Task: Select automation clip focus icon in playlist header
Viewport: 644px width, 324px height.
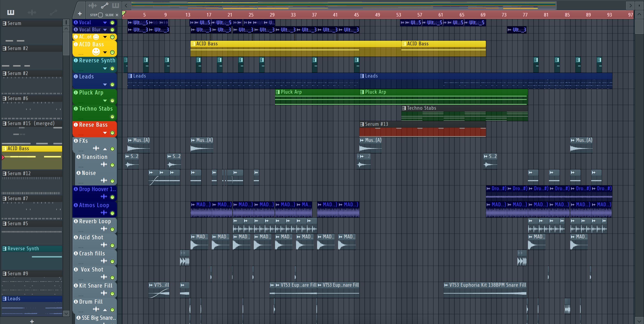Action: click(x=104, y=5)
